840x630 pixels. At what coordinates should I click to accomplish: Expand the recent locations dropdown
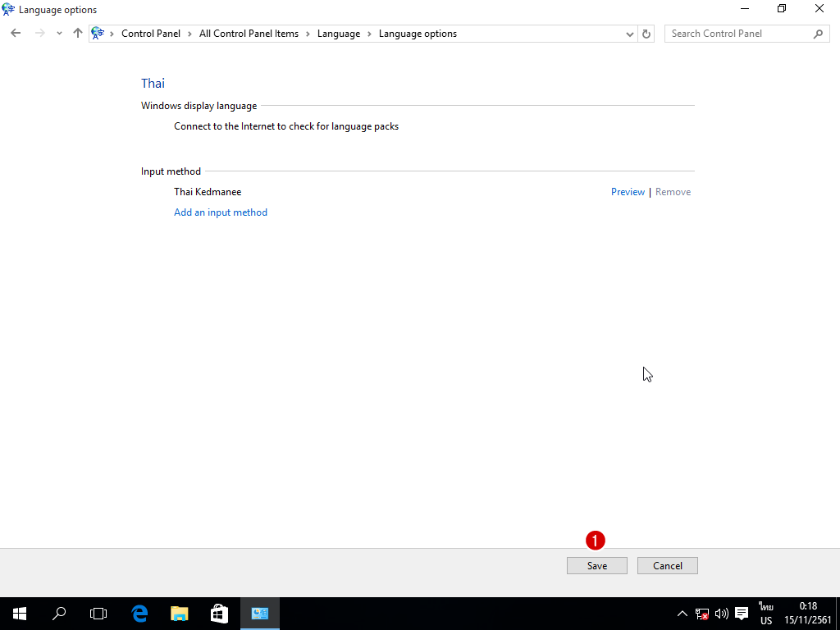tap(59, 34)
